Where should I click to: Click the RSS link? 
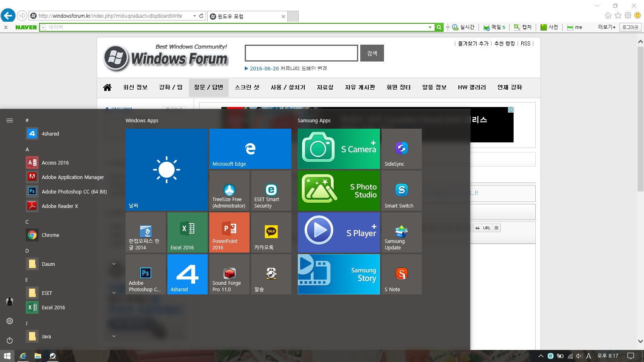[x=526, y=43]
